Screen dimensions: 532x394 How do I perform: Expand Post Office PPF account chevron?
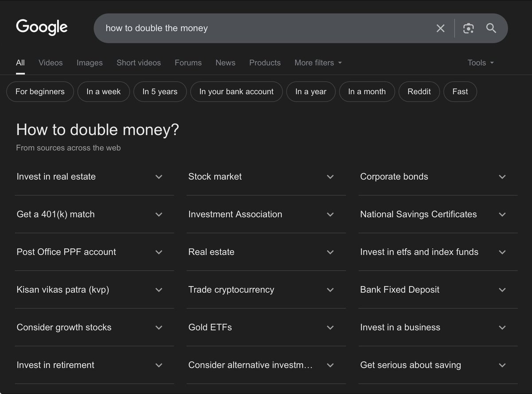coord(159,252)
